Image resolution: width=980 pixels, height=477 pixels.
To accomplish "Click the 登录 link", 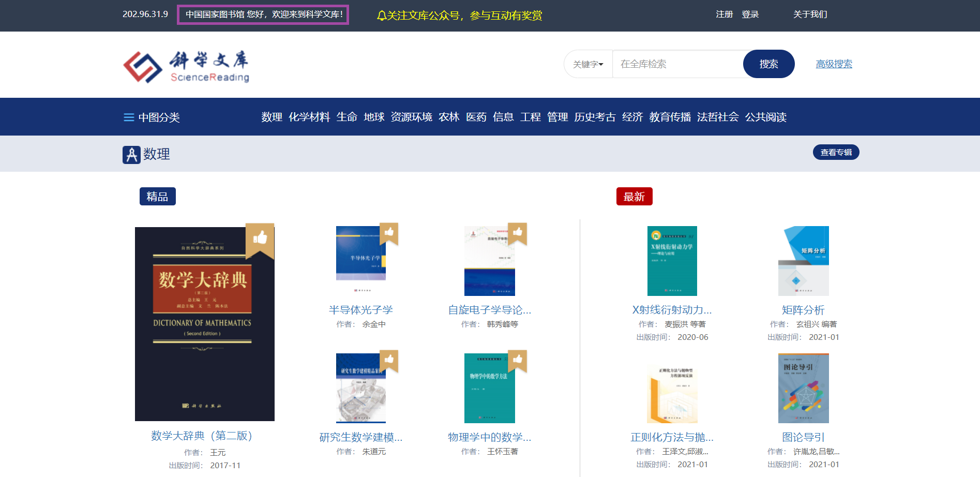I will pos(750,14).
